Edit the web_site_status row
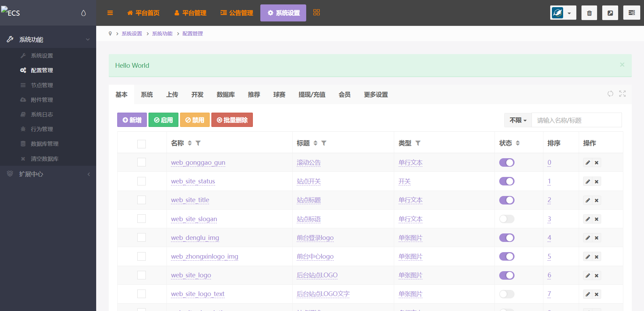Viewport: 644px width, 311px height. coord(588,182)
